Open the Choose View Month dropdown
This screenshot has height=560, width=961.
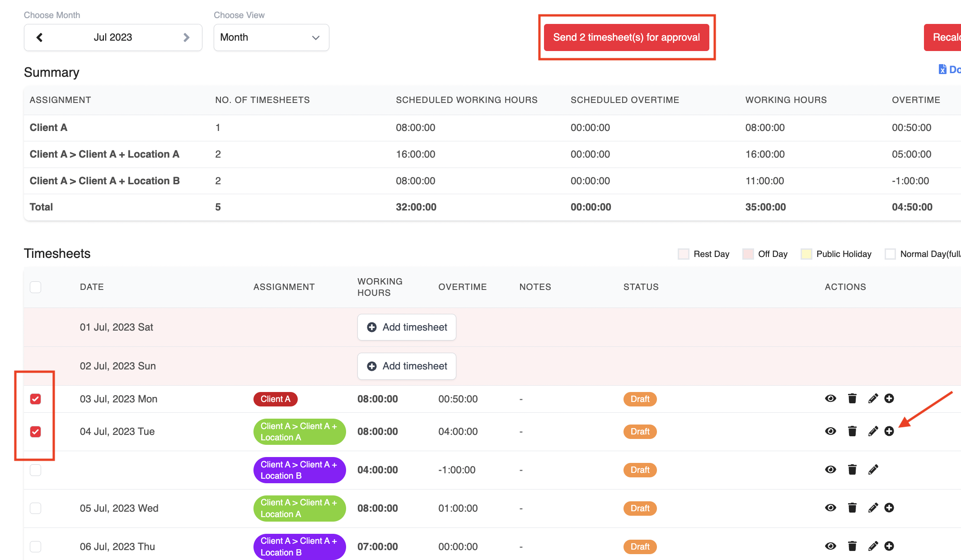point(271,37)
